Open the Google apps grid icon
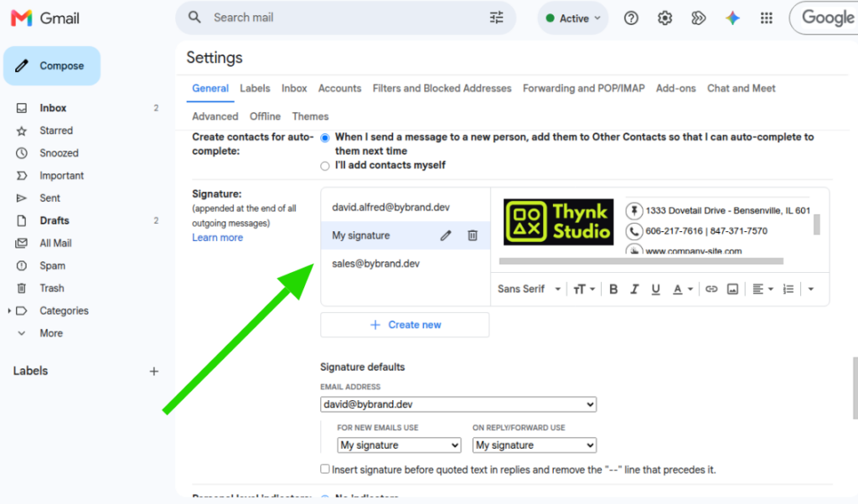858x504 pixels. point(766,18)
